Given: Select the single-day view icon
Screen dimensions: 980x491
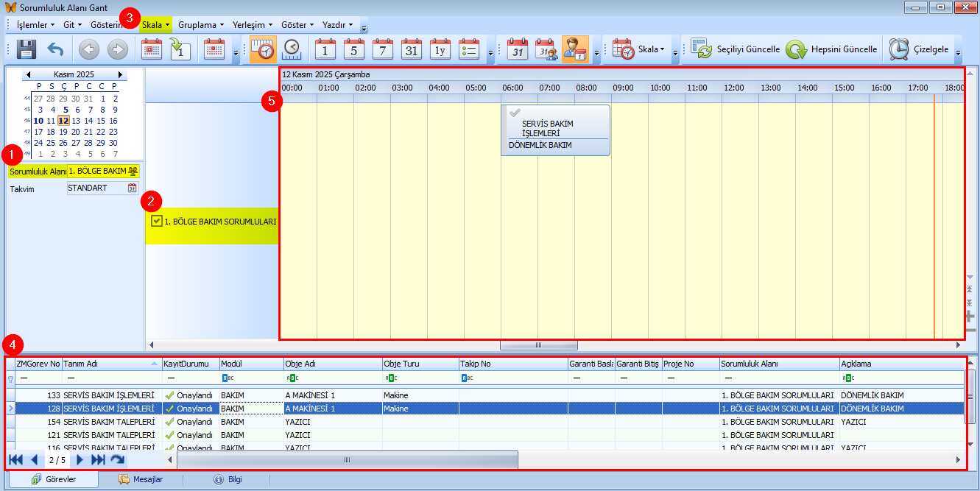Looking at the screenshot, I should click(325, 49).
